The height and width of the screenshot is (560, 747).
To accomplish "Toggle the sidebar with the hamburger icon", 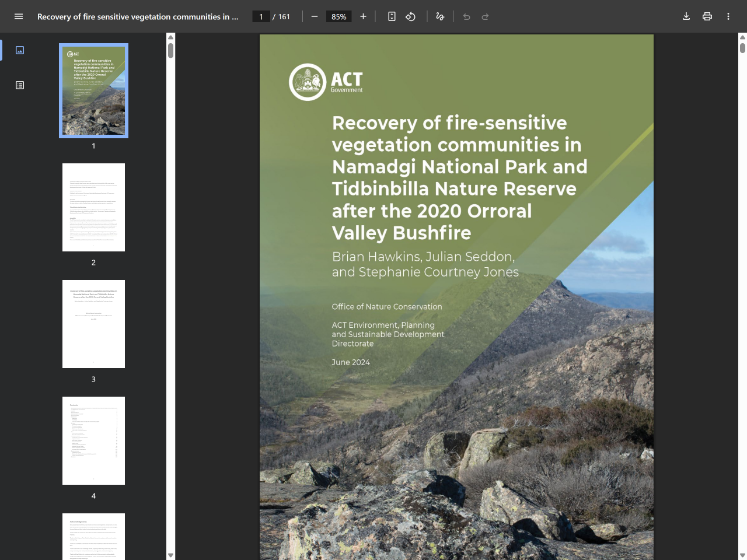I will point(19,16).
